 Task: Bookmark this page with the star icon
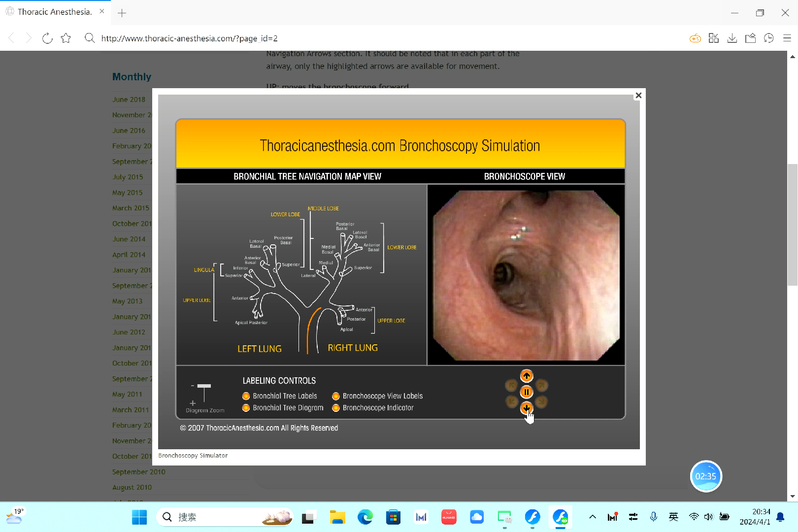[66, 38]
